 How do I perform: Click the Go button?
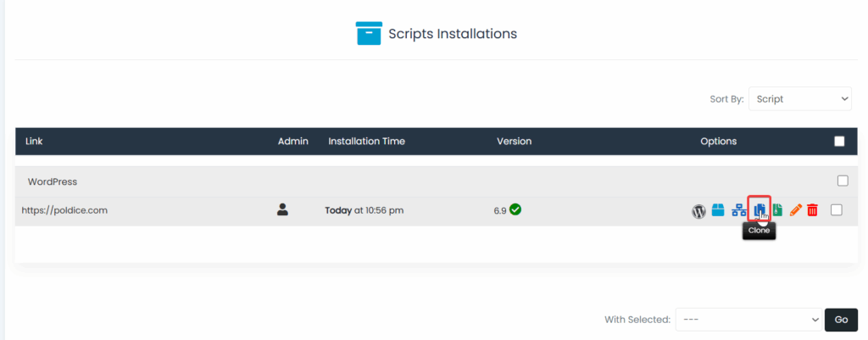coord(841,320)
